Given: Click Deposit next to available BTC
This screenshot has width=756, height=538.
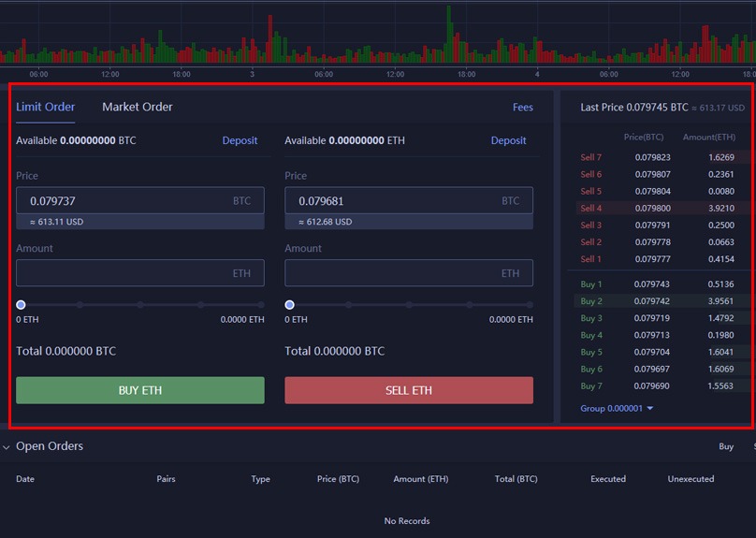Looking at the screenshot, I should 240,140.
